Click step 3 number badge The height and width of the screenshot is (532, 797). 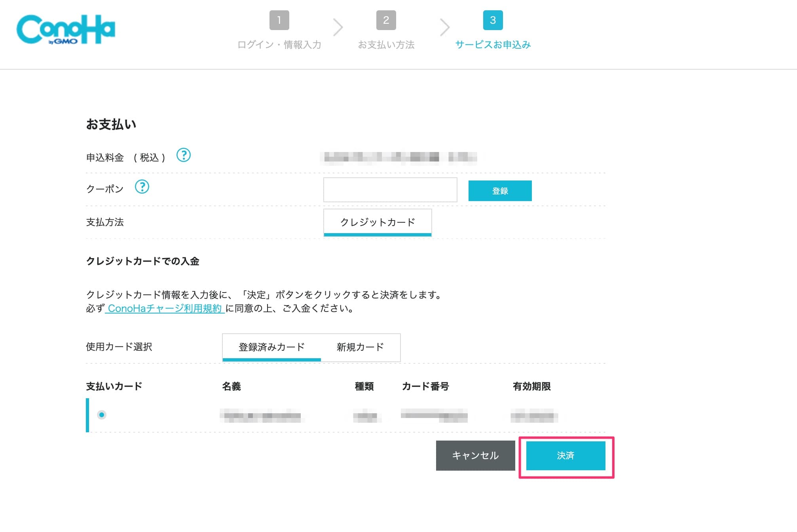493,20
